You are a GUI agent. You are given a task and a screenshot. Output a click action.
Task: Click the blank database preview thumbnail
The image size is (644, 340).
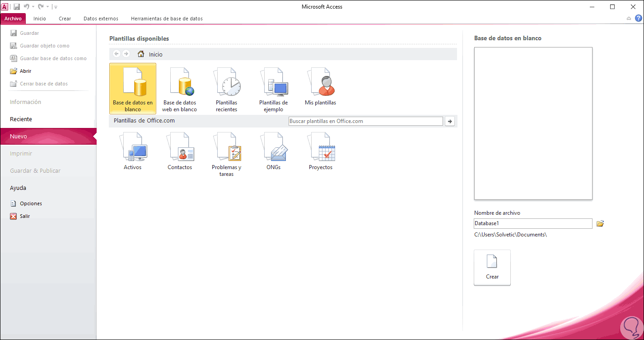[533, 123]
